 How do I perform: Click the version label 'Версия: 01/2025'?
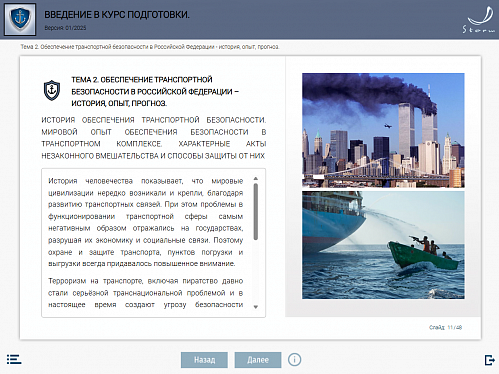pyautogui.click(x=65, y=28)
